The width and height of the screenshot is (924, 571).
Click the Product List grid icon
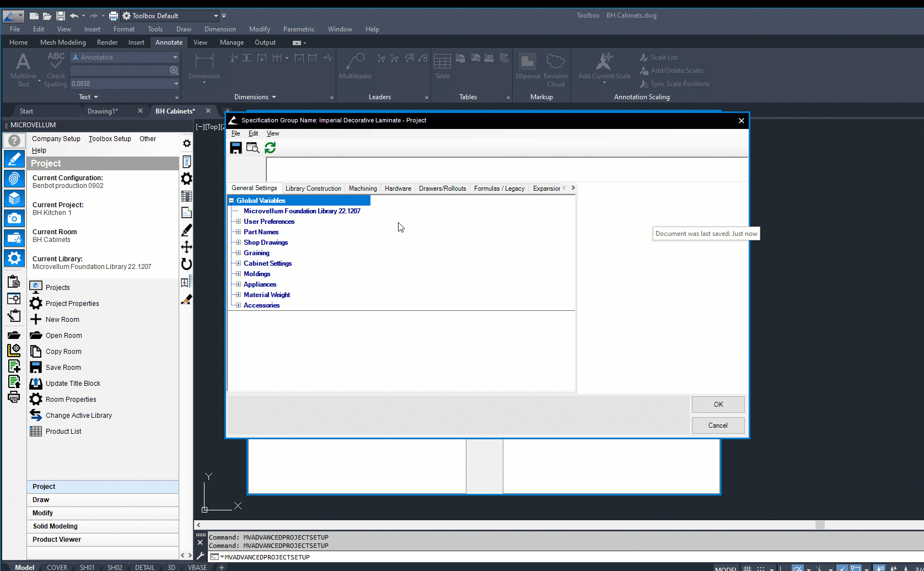point(36,432)
